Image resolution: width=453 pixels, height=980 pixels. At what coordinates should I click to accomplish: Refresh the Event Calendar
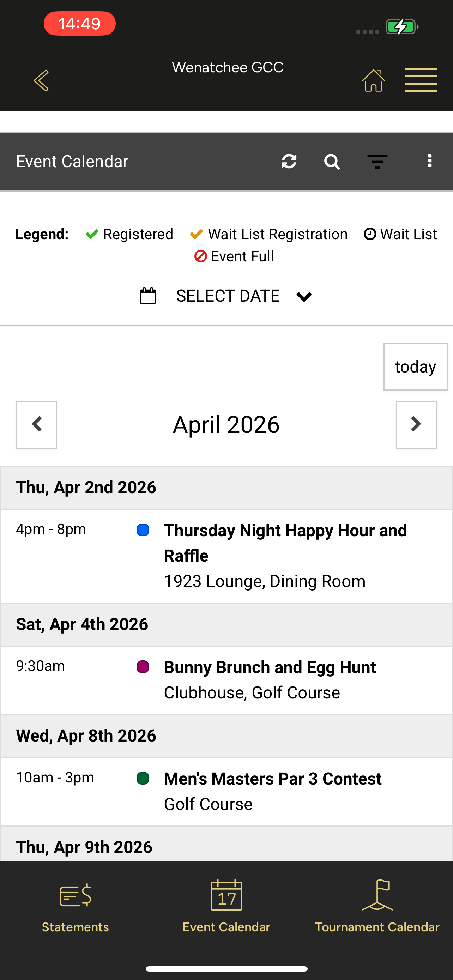coord(289,161)
